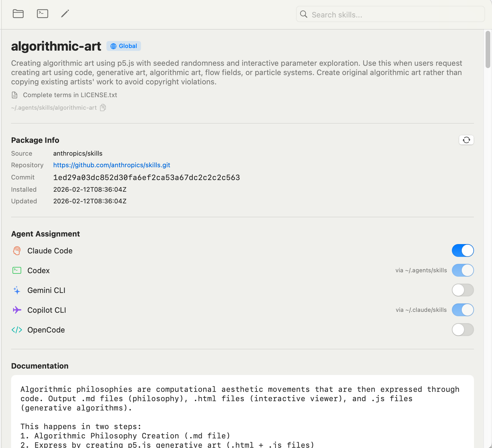The width and height of the screenshot is (492, 448).
Task: Click the Installed date value
Action: (x=90, y=190)
